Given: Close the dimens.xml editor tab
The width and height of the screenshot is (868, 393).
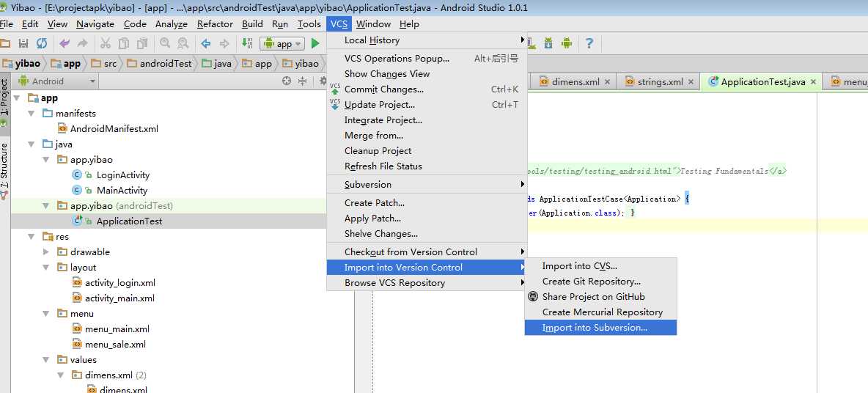Looking at the screenshot, I should (608, 82).
